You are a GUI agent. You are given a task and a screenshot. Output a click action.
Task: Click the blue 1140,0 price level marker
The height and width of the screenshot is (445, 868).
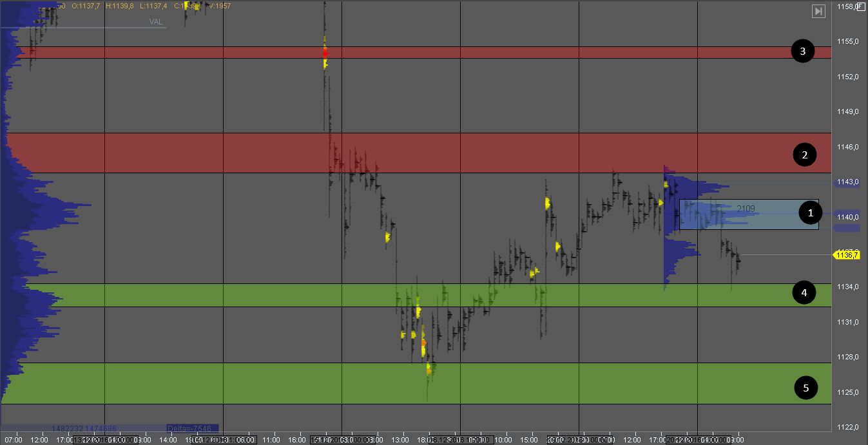point(847,218)
